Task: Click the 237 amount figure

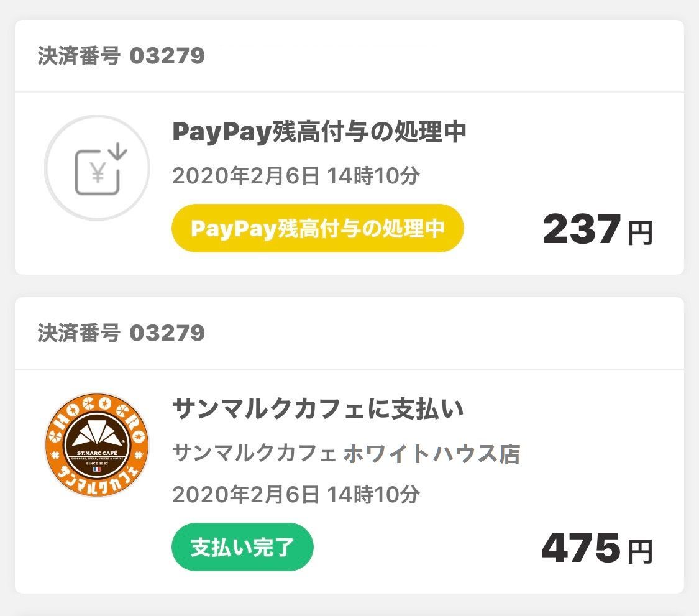Action: (582, 229)
